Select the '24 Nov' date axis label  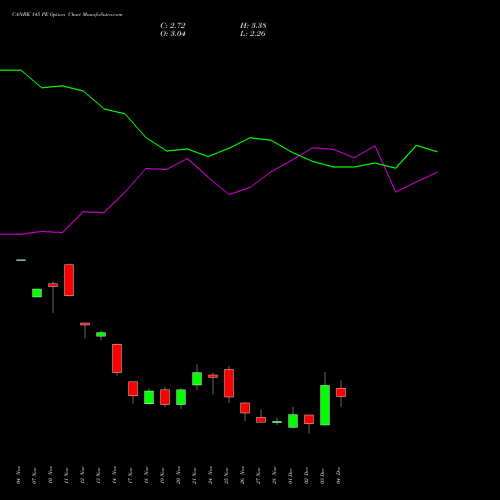click(210, 475)
